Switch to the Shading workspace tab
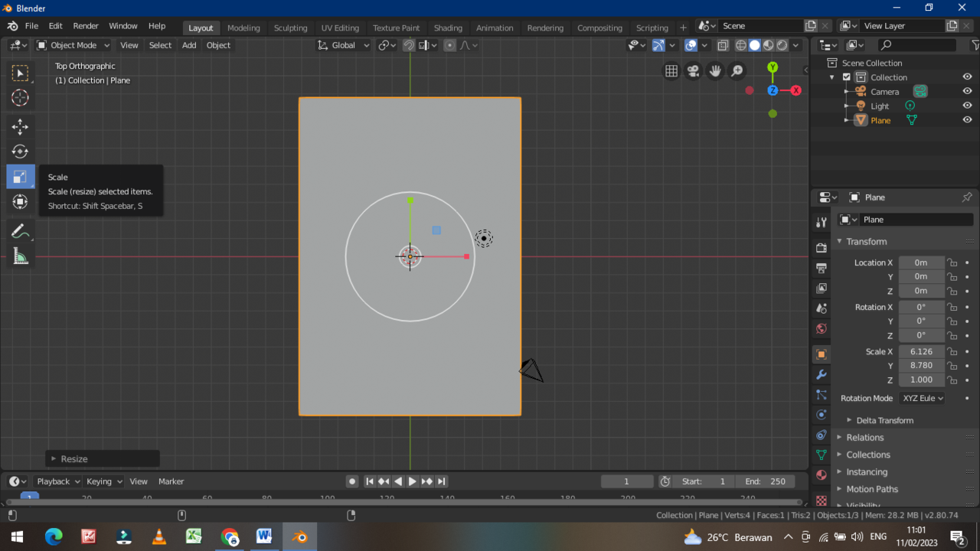The image size is (980, 551). click(x=448, y=28)
